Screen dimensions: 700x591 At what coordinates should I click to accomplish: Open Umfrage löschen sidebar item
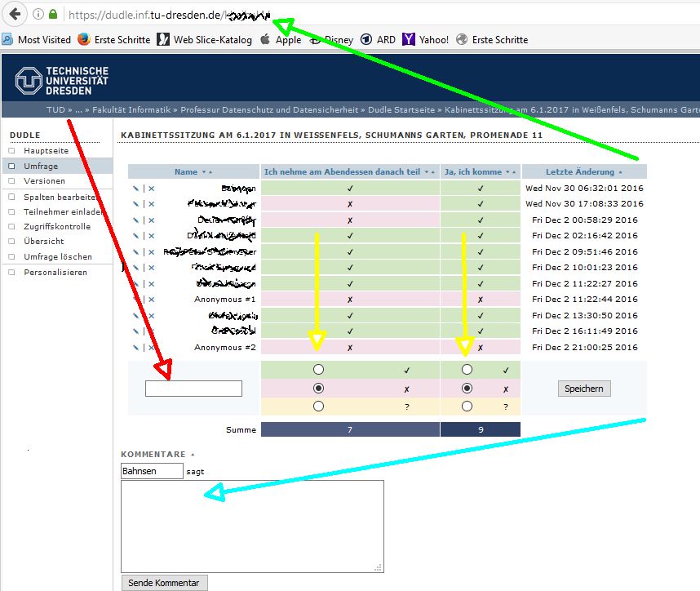pos(58,257)
